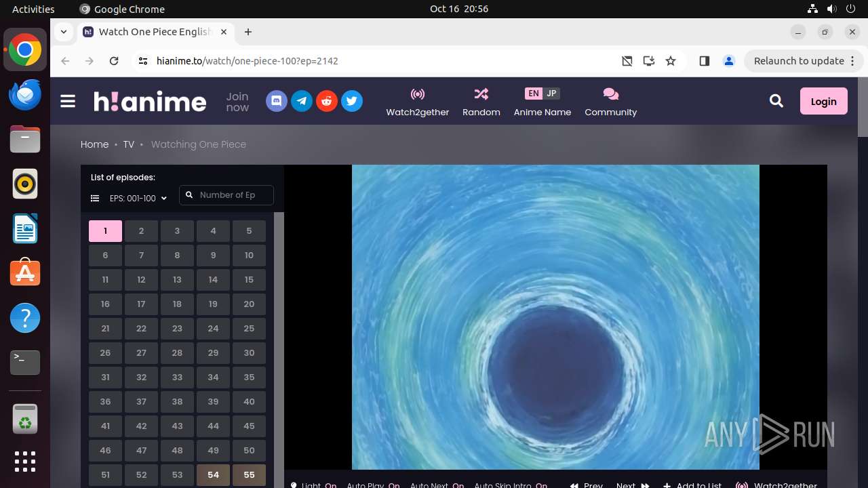Open LibreOffice Writer from the dock
The width and height of the screenshot is (868, 488).
click(25, 228)
